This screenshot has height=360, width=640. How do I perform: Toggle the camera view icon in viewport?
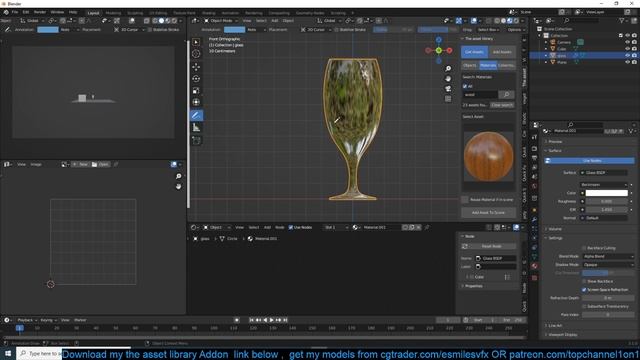[x=448, y=89]
